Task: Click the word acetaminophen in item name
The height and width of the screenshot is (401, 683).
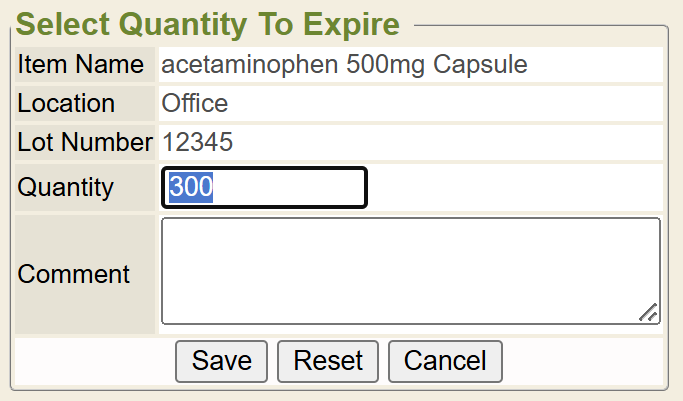Action: pyautogui.click(x=249, y=65)
